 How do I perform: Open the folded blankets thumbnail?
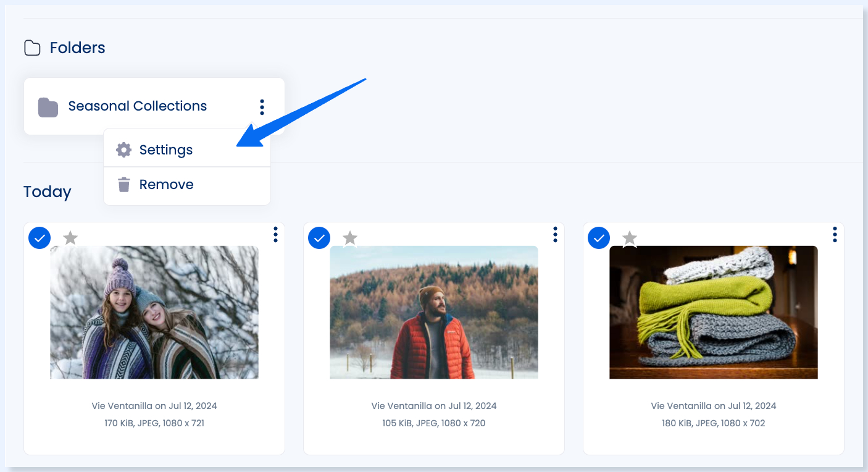[714, 312]
